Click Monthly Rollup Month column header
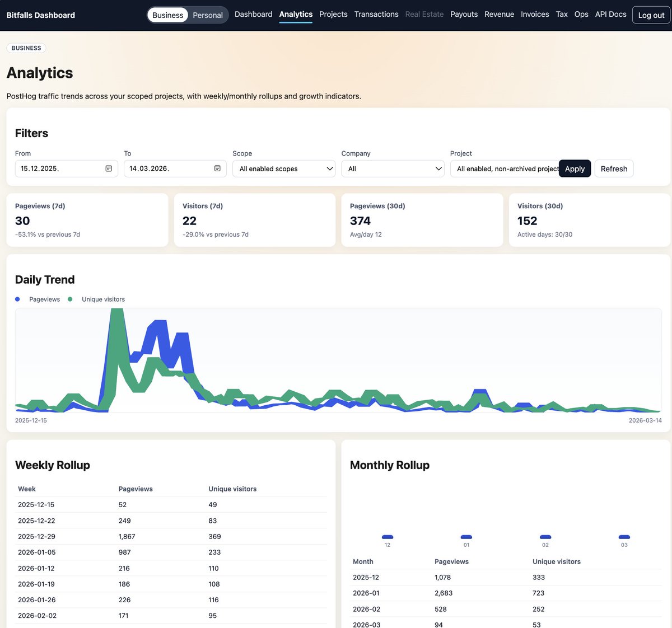 [x=363, y=561]
